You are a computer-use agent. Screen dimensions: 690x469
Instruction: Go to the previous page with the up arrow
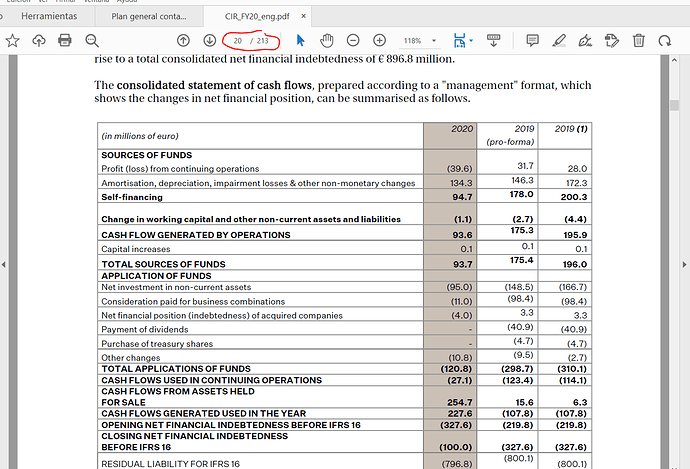pos(183,40)
